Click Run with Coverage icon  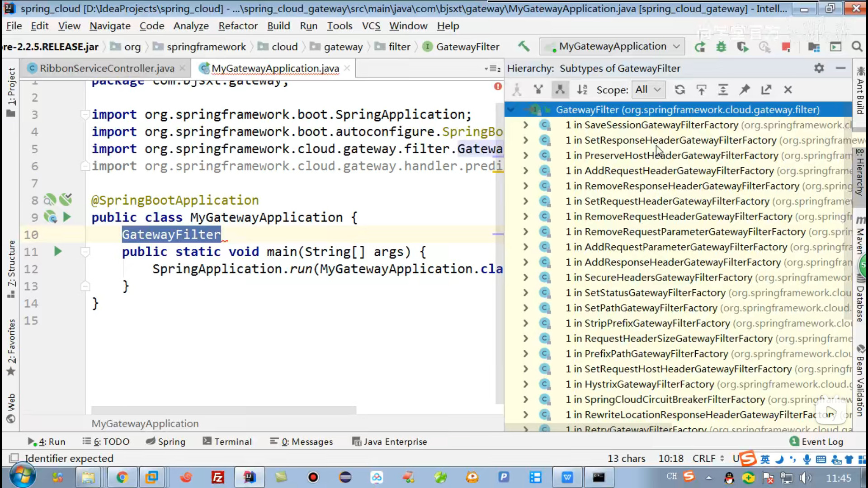click(742, 47)
